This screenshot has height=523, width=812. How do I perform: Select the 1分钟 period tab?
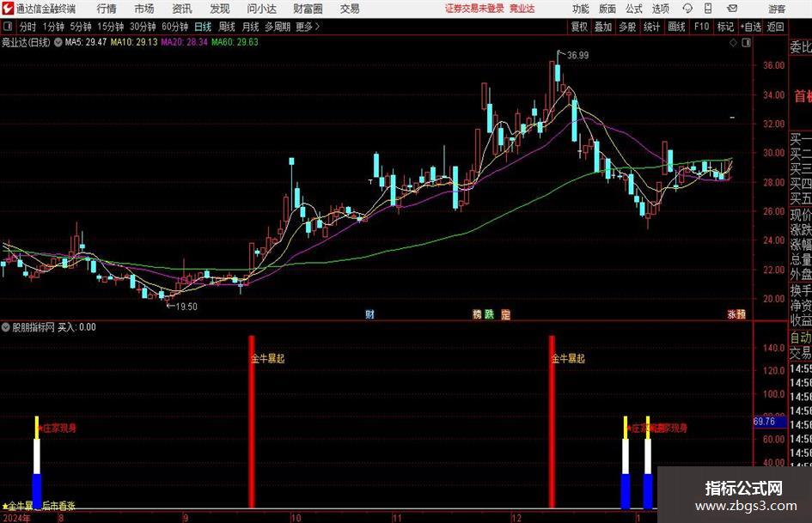[x=53, y=27]
